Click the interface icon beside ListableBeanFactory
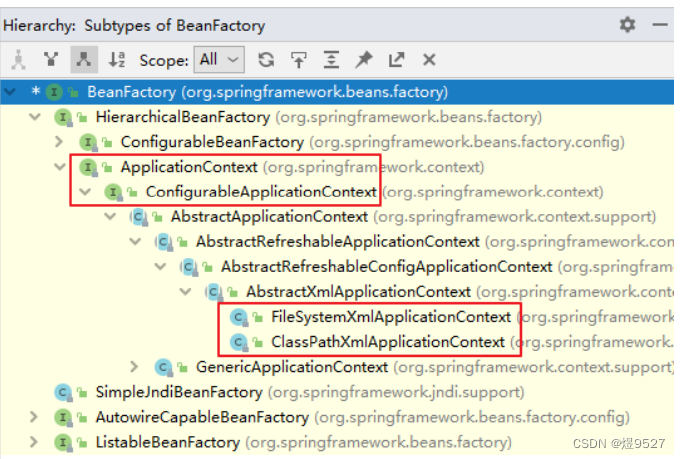Screen dimensions: 680x459 (63, 443)
